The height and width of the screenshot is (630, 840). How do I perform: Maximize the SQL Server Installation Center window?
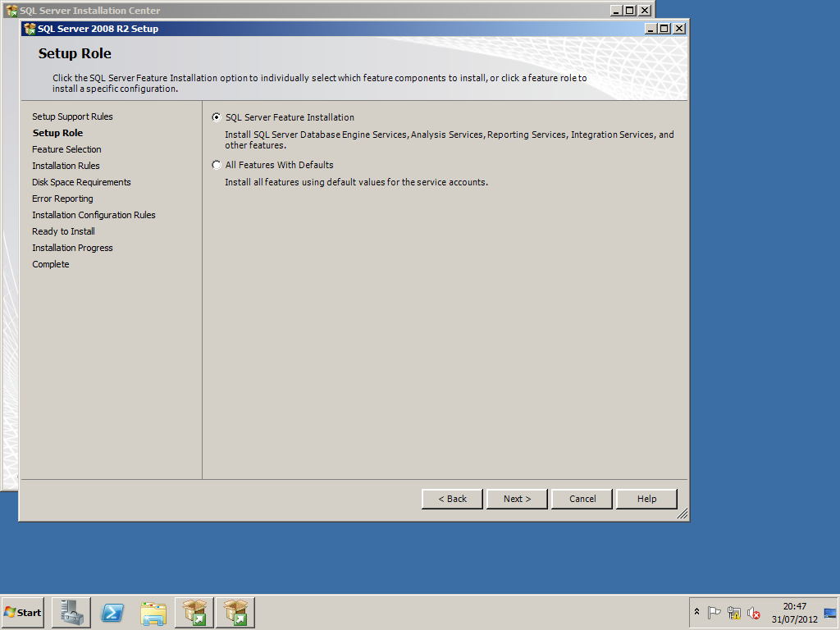coord(630,11)
